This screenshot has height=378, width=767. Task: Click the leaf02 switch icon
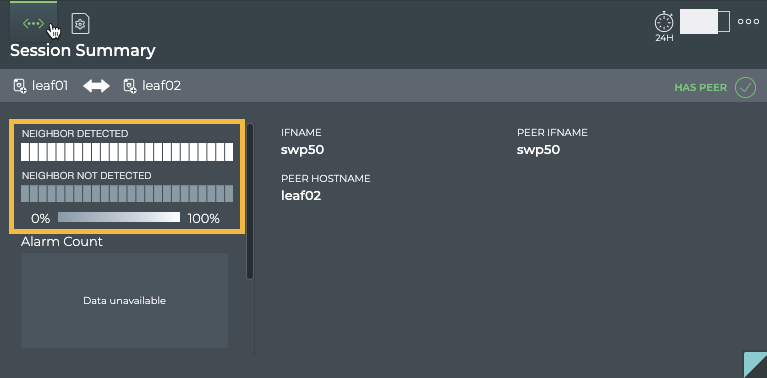pos(130,86)
